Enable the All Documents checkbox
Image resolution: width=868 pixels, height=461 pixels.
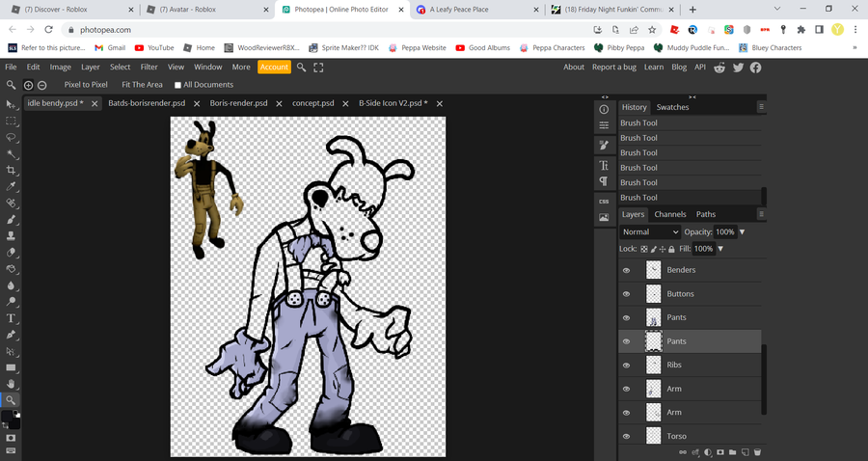point(177,85)
